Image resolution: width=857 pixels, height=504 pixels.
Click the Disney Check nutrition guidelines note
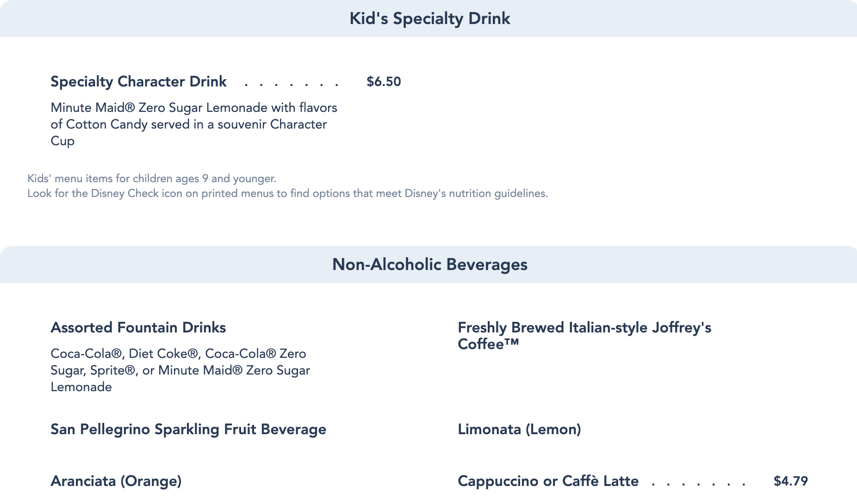coord(287,193)
